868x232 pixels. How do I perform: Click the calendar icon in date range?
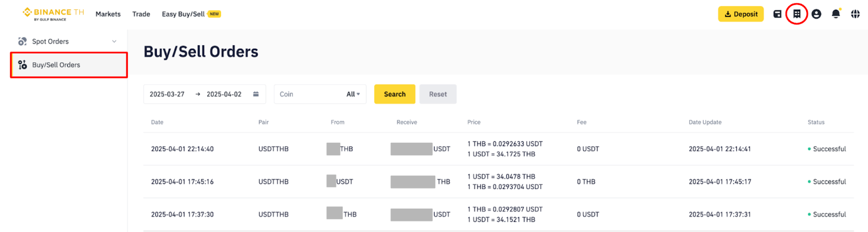pos(256,94)
